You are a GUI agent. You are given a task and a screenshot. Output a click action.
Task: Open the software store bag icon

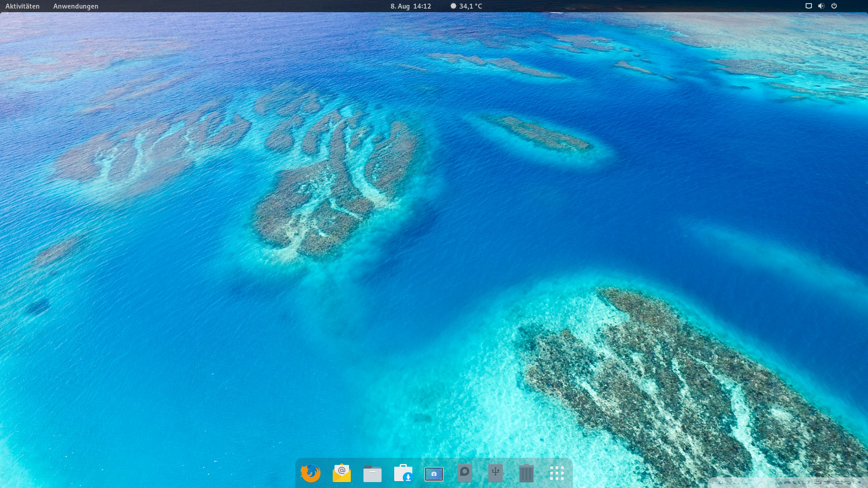403,473
